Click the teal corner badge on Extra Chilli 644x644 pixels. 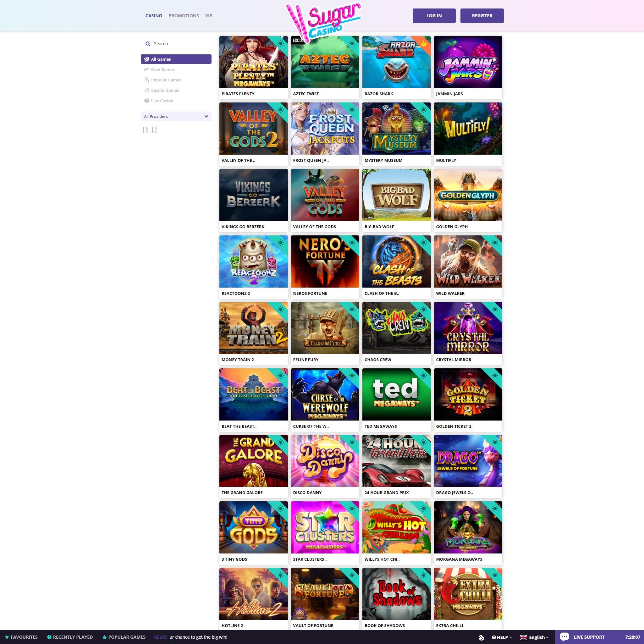[495, 575]
